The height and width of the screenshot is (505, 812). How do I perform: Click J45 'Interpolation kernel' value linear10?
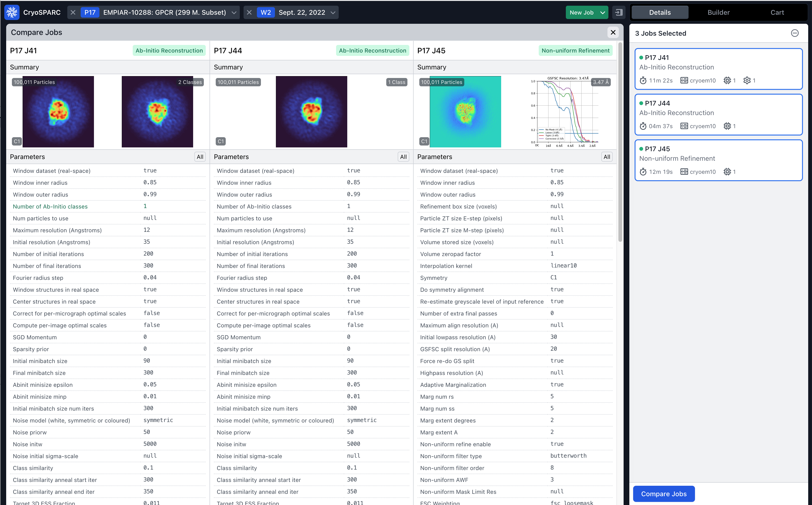563,266
